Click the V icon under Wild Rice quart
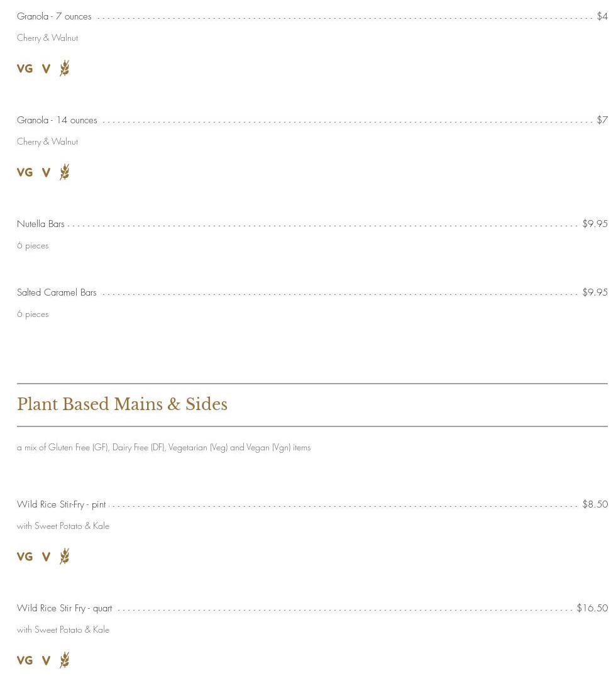The width and height of the screenshot is (611, 700). tap(46, 660)
